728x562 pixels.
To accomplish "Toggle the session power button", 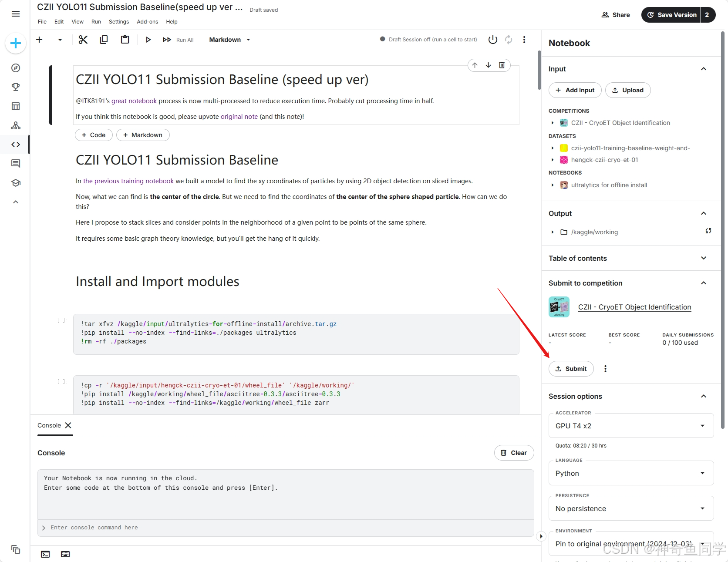I will coord(493,40).
